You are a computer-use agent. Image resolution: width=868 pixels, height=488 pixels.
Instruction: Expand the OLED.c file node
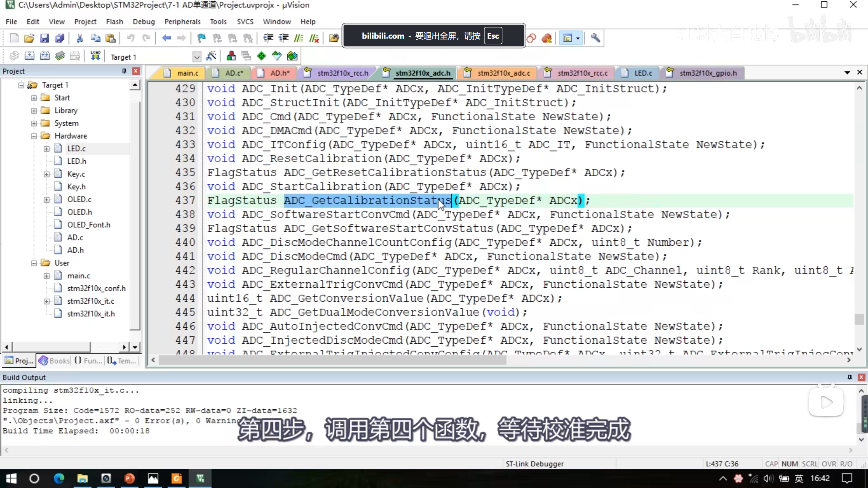click(x=46, y=200)
